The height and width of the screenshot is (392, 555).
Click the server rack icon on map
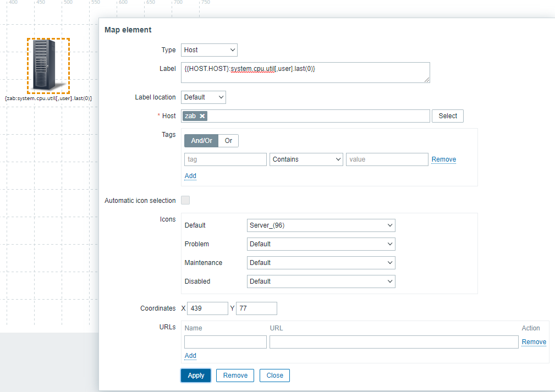point(48,65)
